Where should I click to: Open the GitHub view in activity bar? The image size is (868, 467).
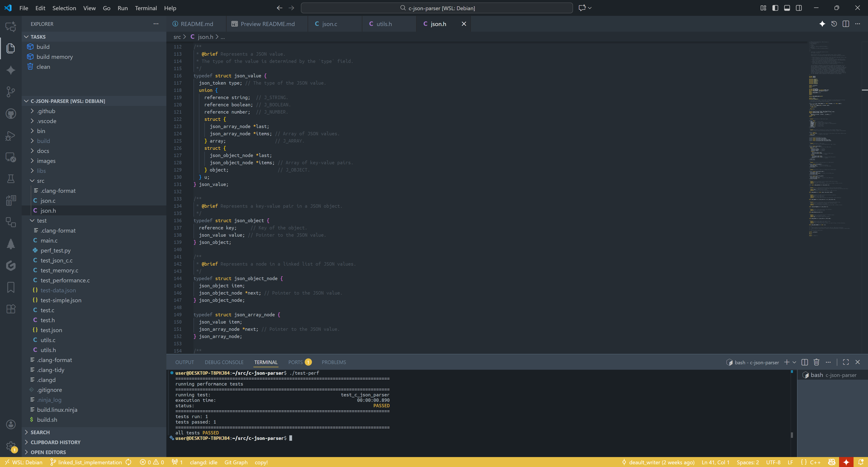pyautogui.click(x=11, y=114)
